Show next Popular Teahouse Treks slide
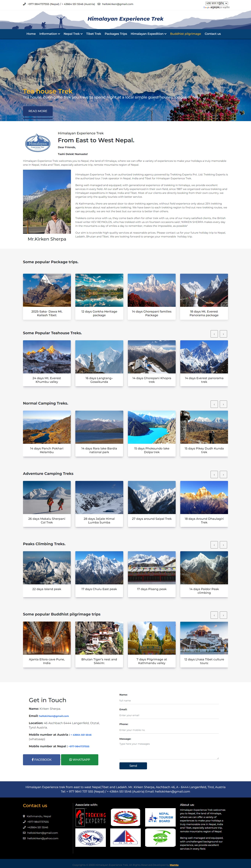Screen dimensions: 251x868 click(x=223, y=334)
